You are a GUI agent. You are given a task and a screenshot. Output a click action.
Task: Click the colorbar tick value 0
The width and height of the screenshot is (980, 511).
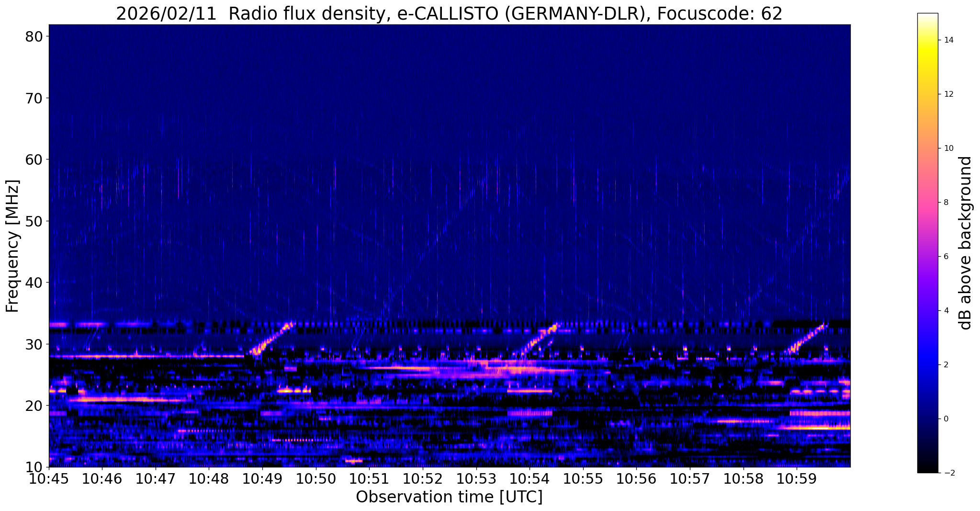click(x=946, y=419)
